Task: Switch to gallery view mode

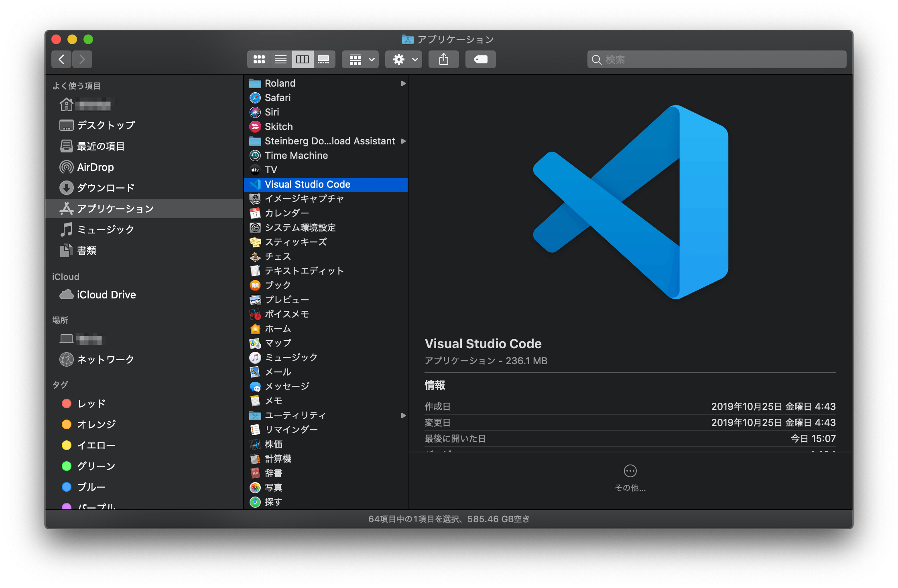Action: (x=324, y=59)
